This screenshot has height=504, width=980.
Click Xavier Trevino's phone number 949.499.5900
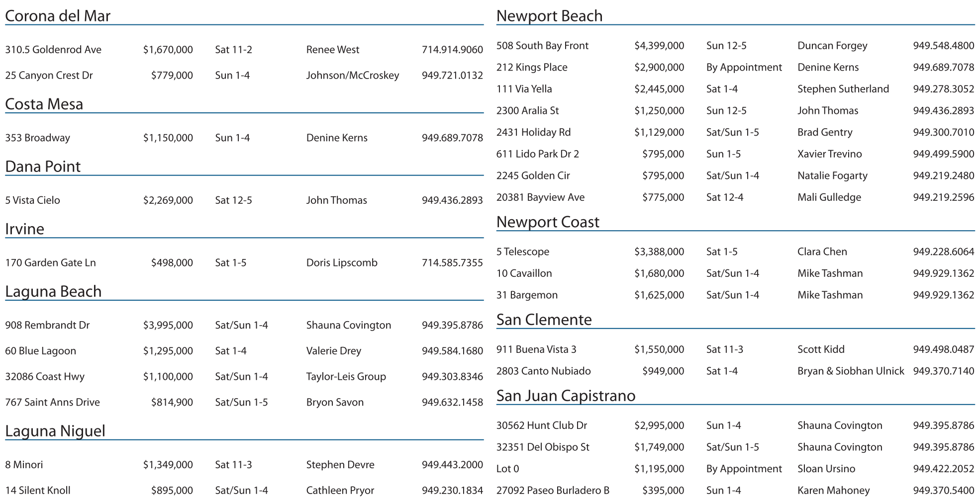click(943, 154)
